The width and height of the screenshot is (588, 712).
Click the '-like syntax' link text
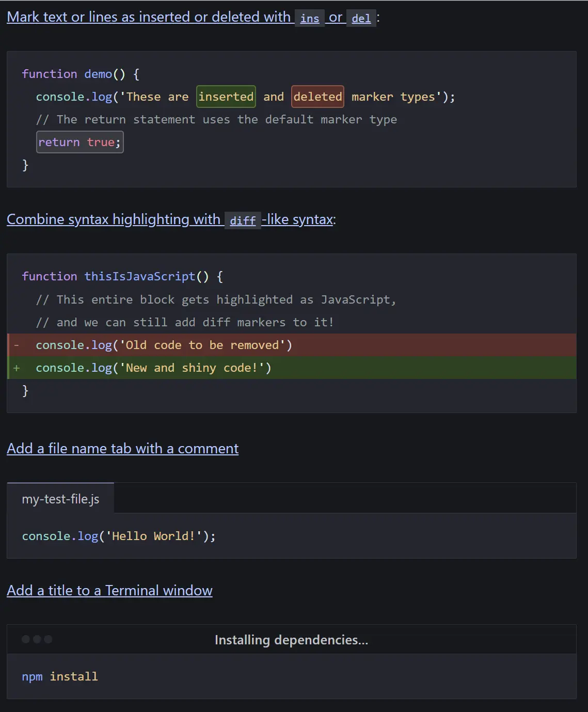click(x=297, y=219)
